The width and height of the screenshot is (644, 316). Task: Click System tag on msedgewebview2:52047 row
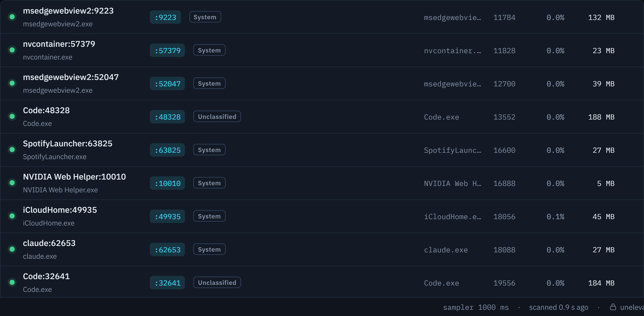coord(209,83)
